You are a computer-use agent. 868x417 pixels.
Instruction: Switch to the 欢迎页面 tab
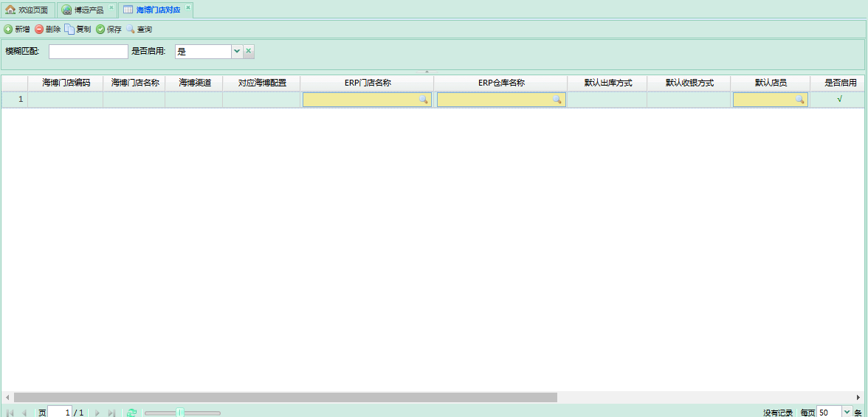pyautogui.click(x=27, y=10)
